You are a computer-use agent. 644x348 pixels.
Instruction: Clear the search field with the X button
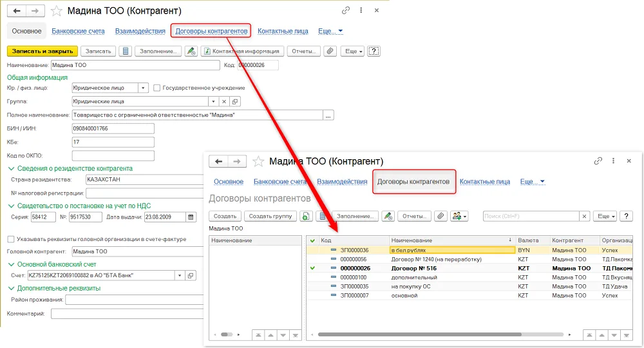pos(584,216)
